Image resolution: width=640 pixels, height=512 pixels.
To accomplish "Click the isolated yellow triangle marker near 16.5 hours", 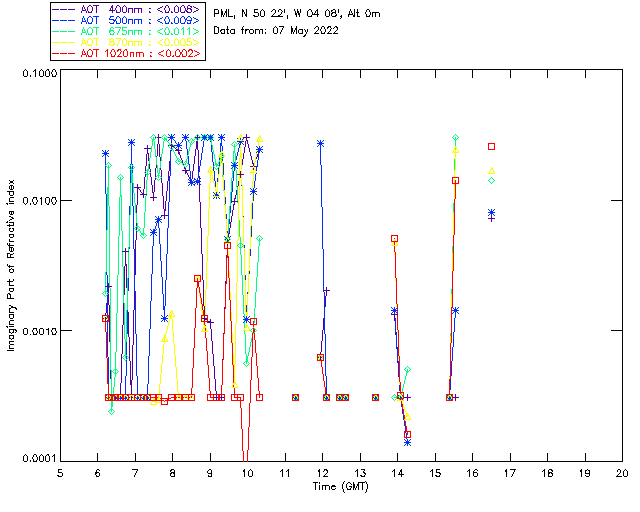I will (x=491, y=171).
